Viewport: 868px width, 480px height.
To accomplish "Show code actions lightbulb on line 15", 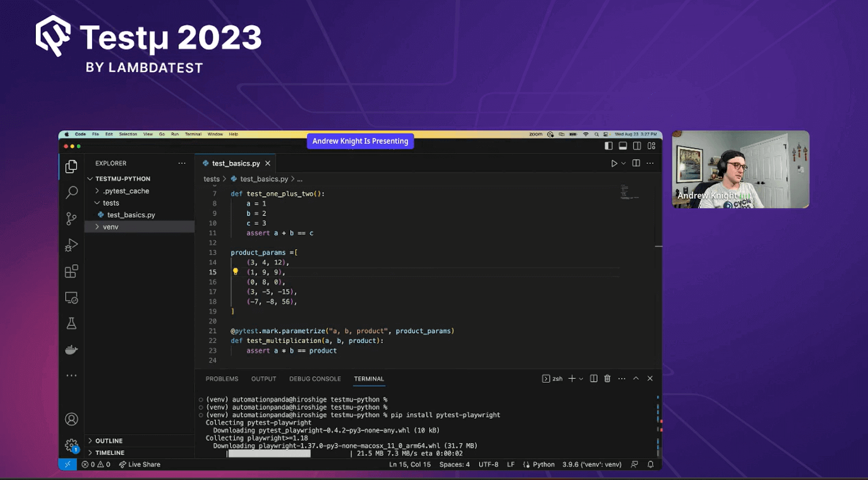I will [x=235, y=271].
